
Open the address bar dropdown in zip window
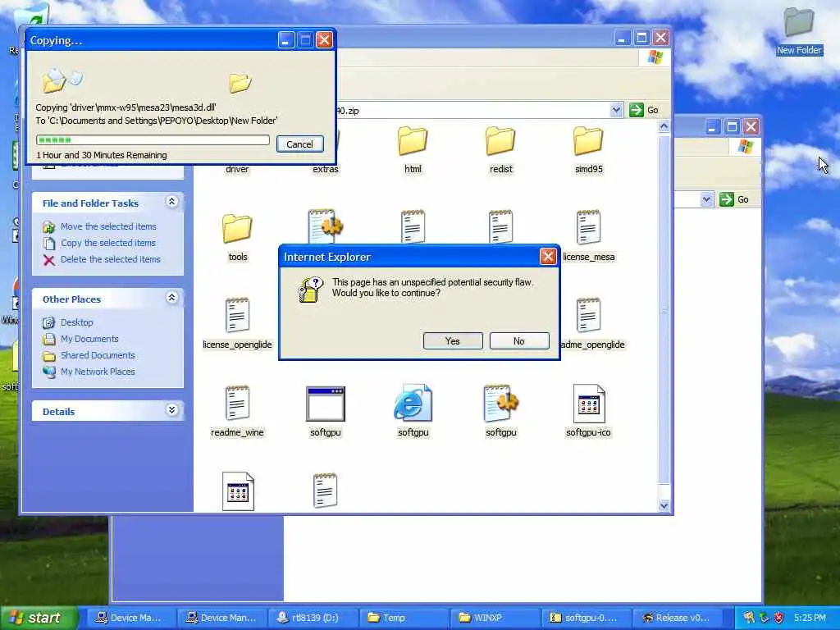pos(616,110)
